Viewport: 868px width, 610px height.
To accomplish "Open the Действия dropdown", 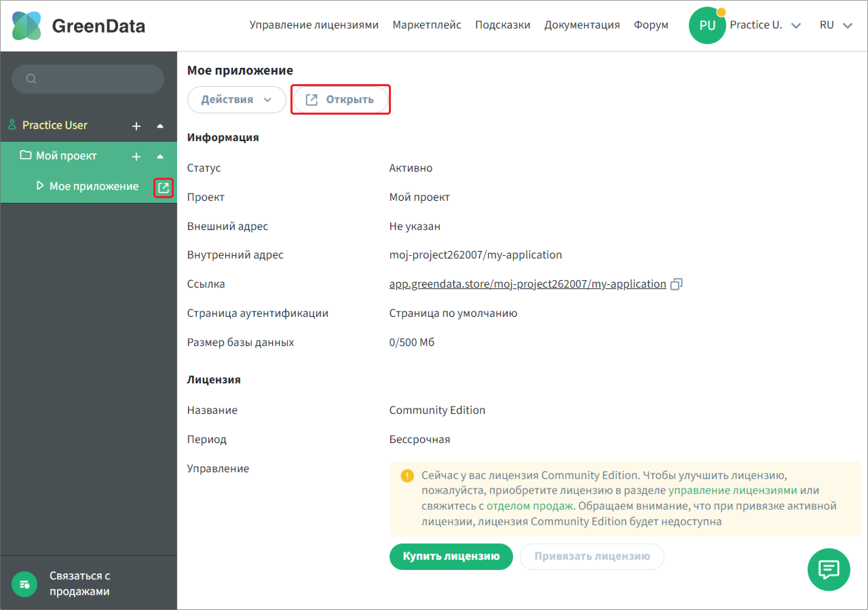I will tap(237, 100).
